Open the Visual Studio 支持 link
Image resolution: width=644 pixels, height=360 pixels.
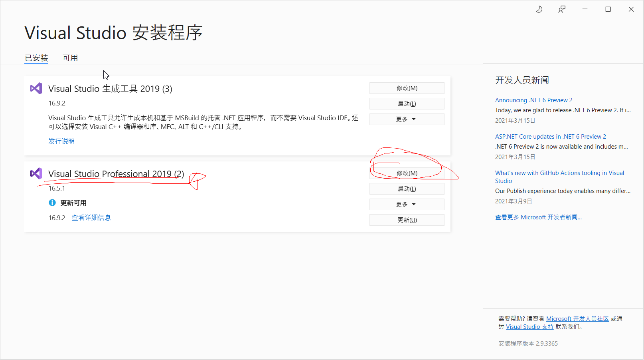tap(529, 326)
